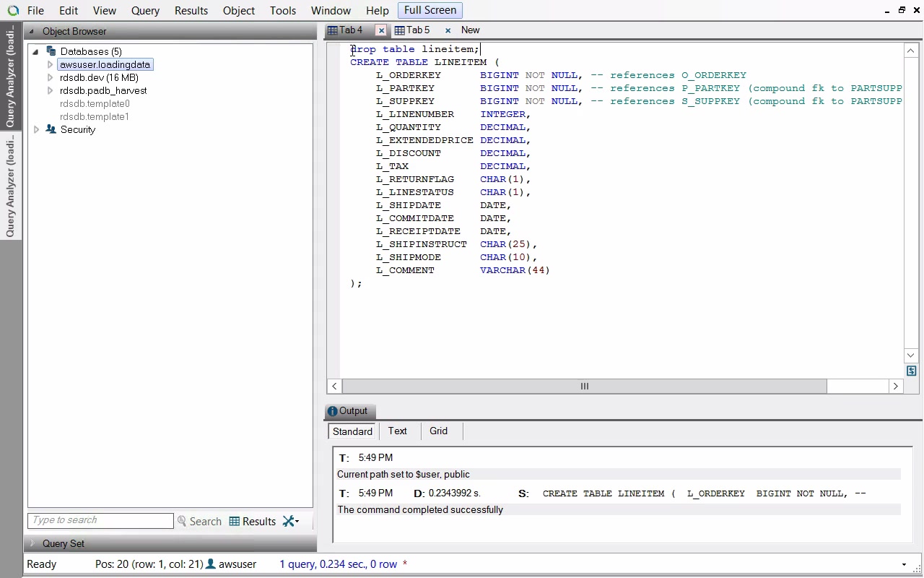
Task: Switch to Tab 5
Action: (x=417, y=30)
